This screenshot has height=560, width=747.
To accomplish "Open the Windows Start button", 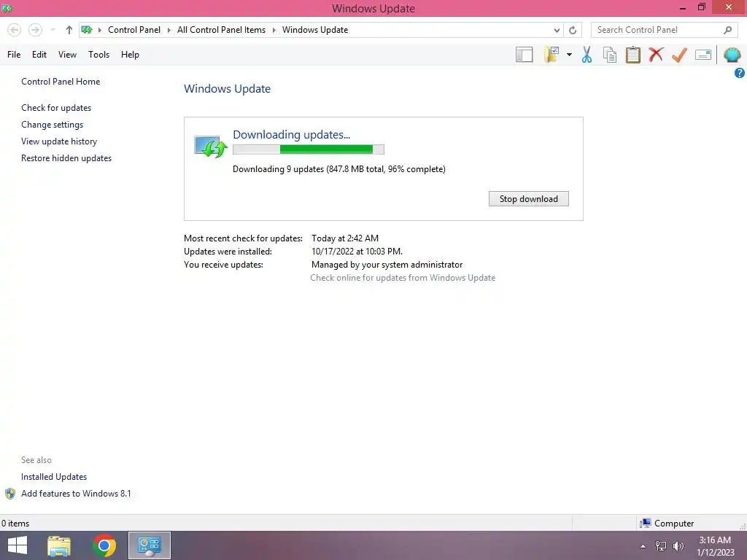I will (x=18, y=545).
